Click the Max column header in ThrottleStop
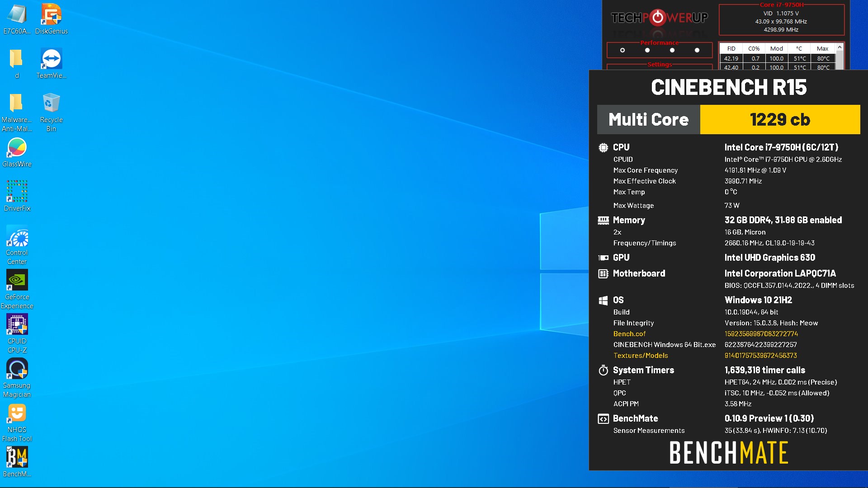 pyautogui.click(x=822, y=48)
